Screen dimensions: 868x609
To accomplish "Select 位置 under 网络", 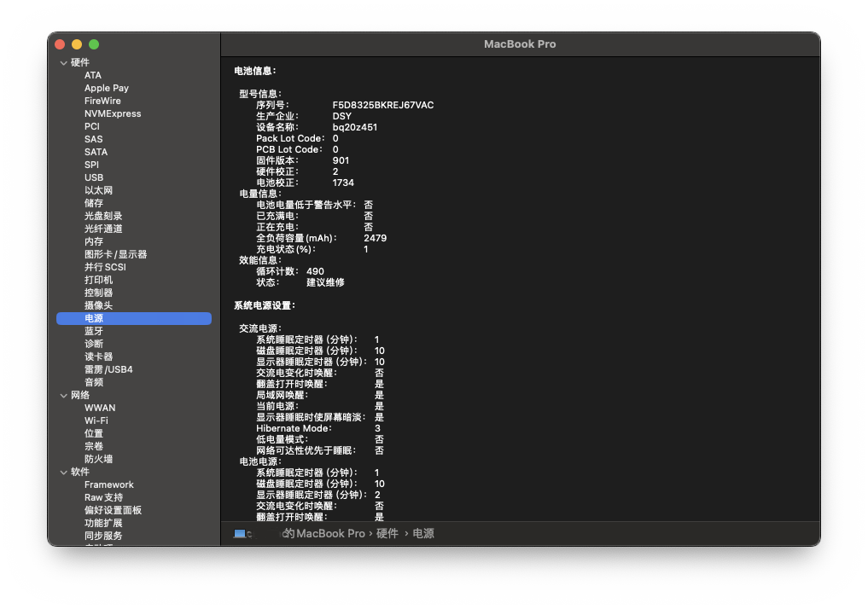I will [94, 433].
